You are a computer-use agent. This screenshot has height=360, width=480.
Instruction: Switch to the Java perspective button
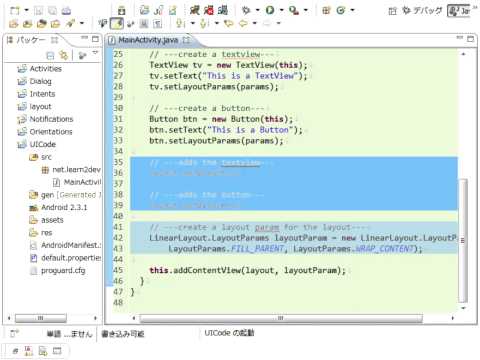(x=459, y=11)
